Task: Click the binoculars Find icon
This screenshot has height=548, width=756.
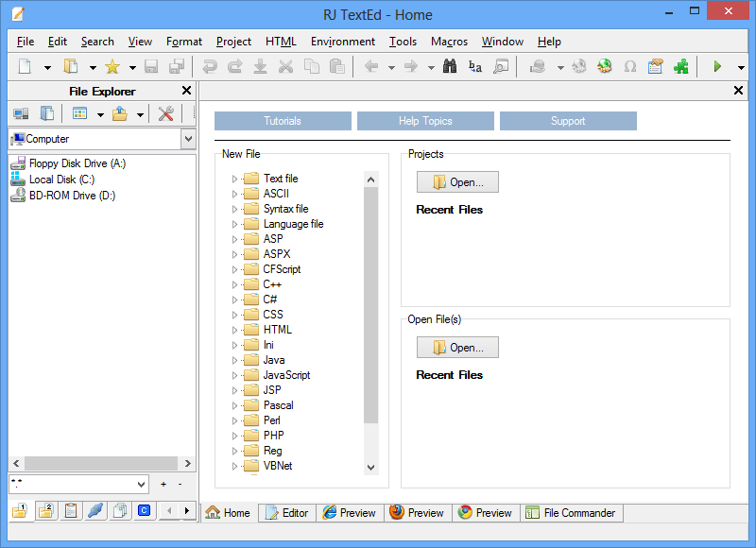Action: click(450, 66)
